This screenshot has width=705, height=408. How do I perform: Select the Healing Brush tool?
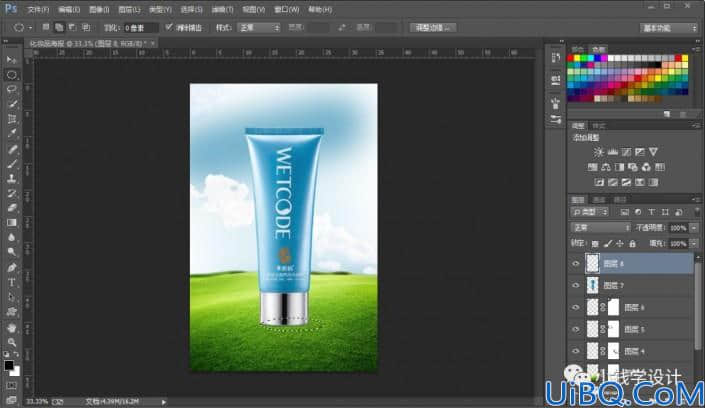pyautogui.click(x=12, y=149)
